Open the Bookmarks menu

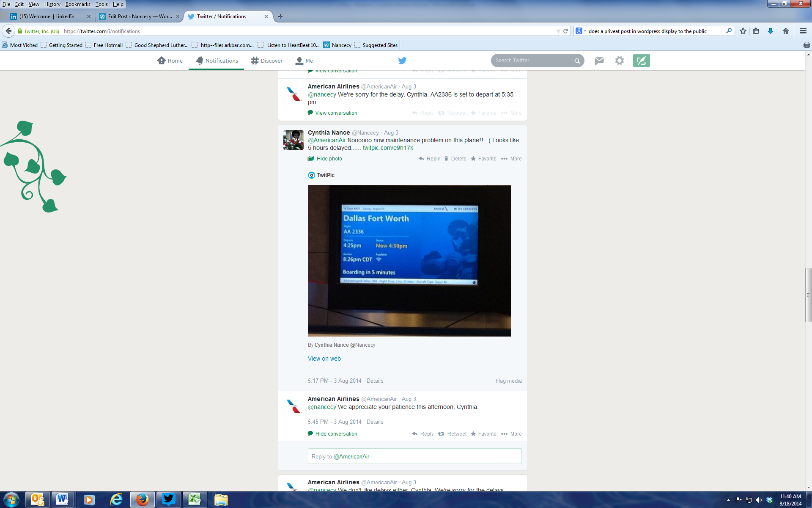click(78, 4)
